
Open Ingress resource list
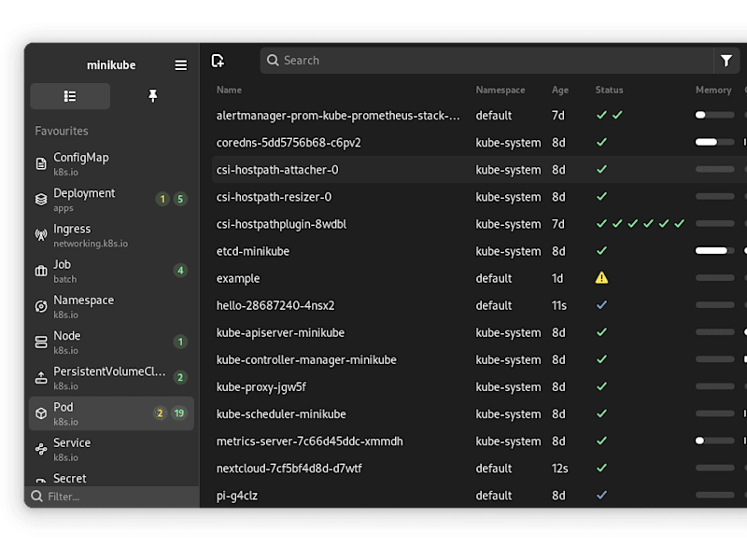(x=111, y=235)
